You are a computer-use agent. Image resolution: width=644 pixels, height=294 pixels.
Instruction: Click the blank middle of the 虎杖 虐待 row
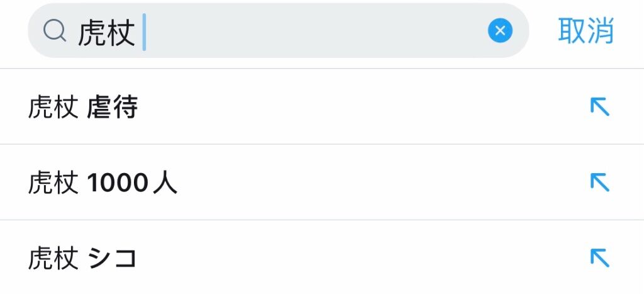click(362, 106)
